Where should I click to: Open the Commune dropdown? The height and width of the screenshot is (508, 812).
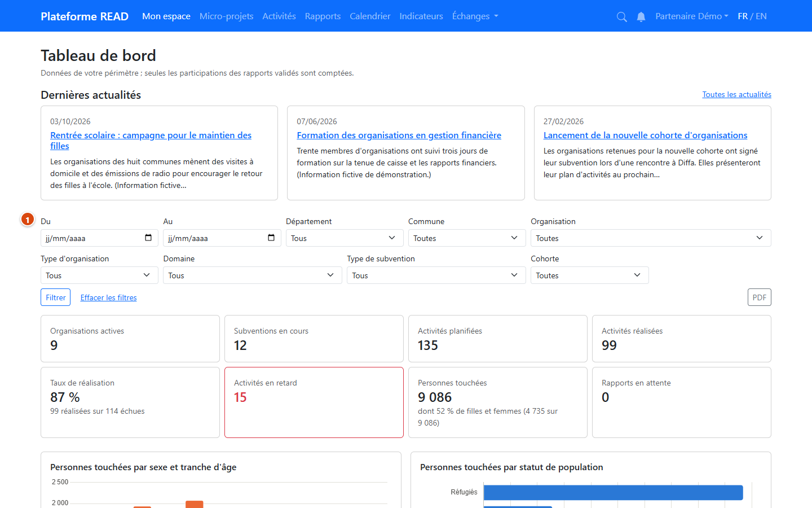(467, 238)
